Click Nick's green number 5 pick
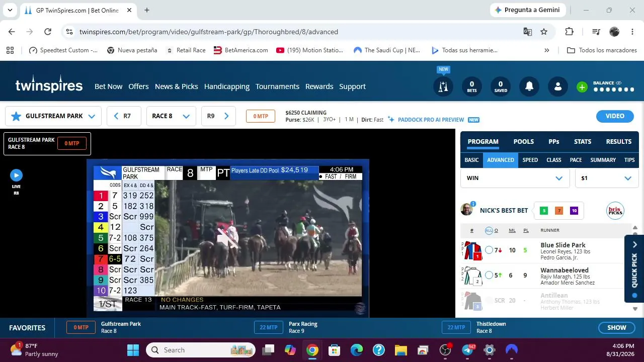Screen dimensions: 644x362 tap(544, 211)
